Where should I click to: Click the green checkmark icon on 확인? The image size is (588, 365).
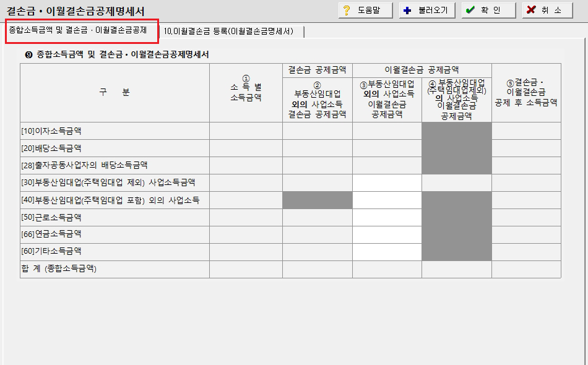pyautogui.click(x=470, y=10)
